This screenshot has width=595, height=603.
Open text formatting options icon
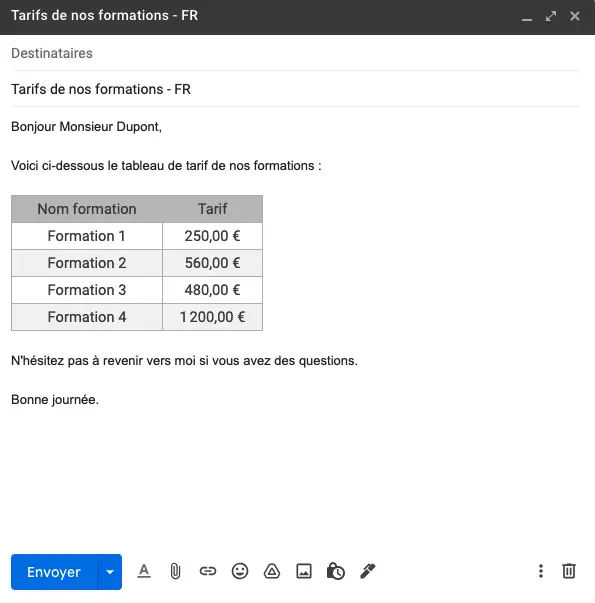[x=144, y=571]
